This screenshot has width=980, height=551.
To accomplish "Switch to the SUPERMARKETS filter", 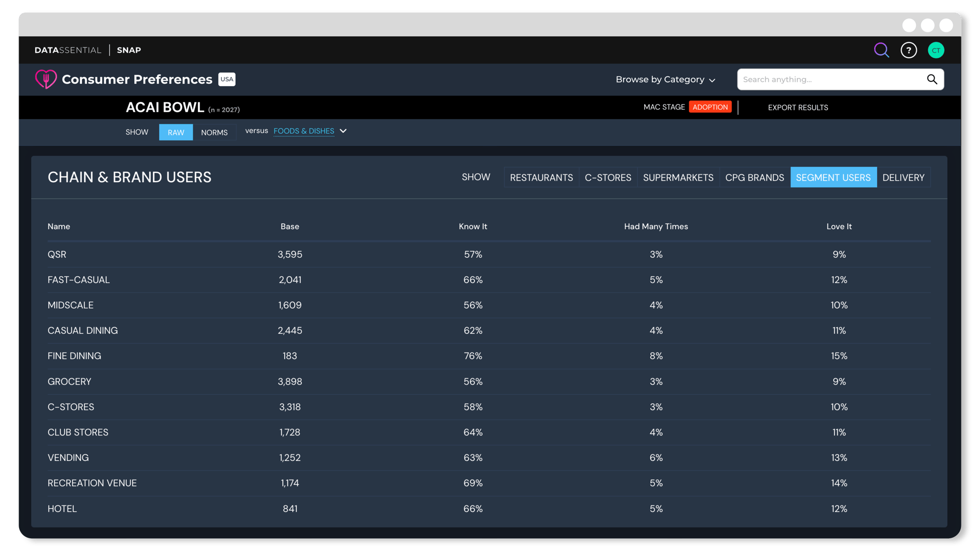I will 678,177.
